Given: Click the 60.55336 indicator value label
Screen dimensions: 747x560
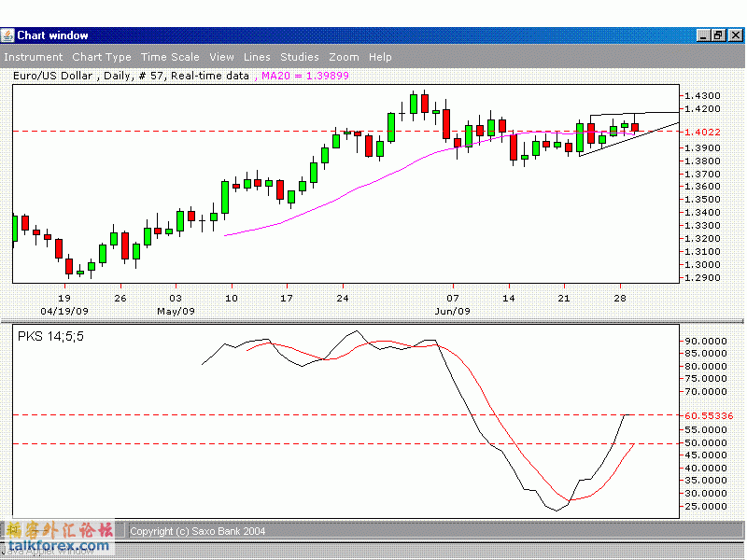Looking at the screenshot, I should pyautogui.click(x=709, y=415).
